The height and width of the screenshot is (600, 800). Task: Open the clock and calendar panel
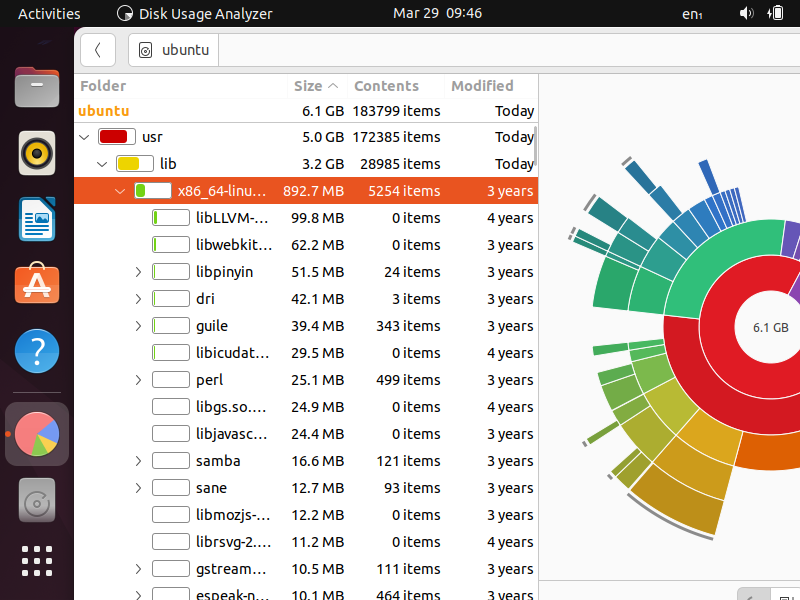437,13
